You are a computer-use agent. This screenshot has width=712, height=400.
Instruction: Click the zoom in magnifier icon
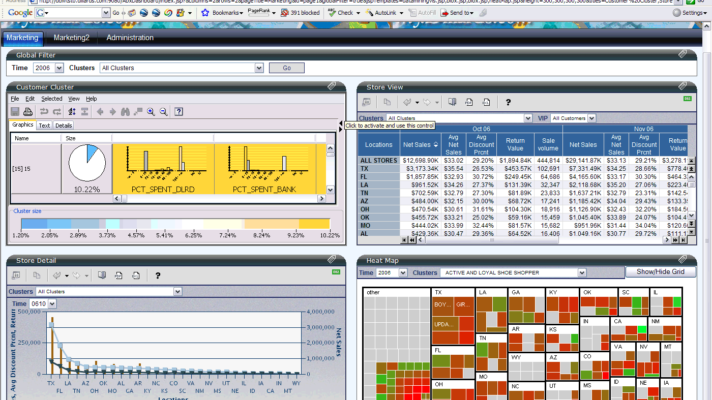[x=151, y=112]
